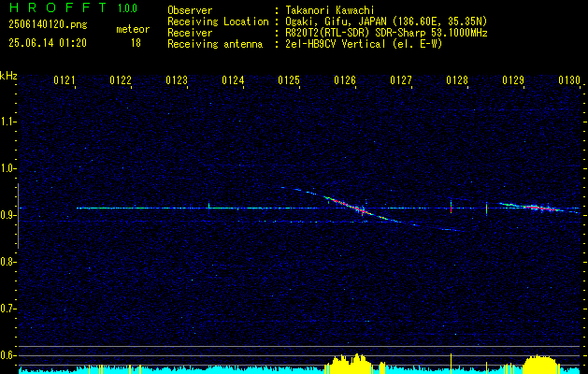Image resolution: width=588 pixels, height=374 pixels.
Task: Click the 0.6 kHz frequency label
Action: tap(7, 355)
